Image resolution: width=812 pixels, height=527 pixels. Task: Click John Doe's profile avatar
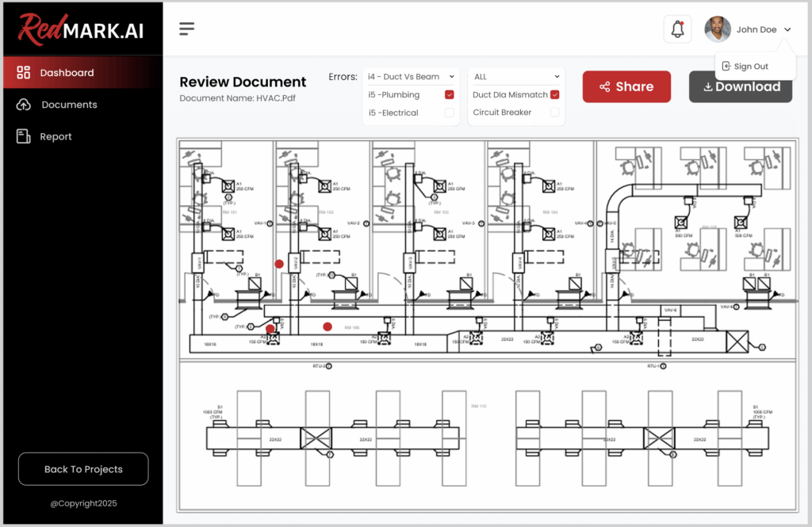pyautogui.click(x=718, y=29)
